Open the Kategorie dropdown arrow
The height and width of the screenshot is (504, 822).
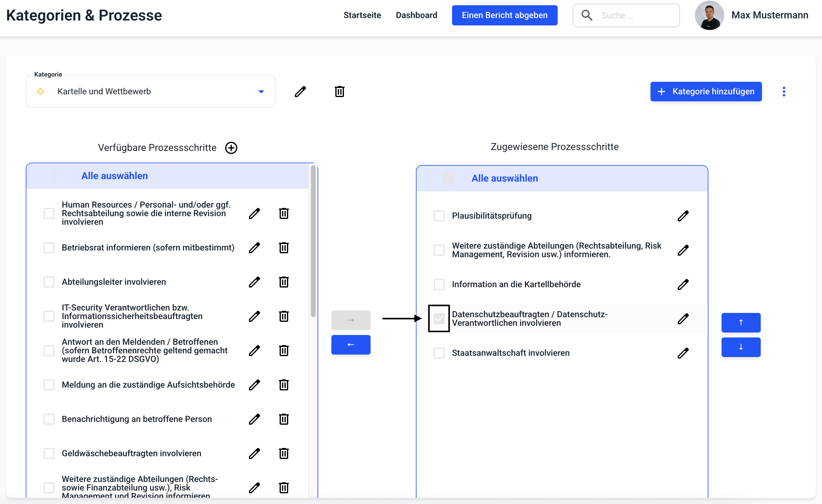[261, 92]
